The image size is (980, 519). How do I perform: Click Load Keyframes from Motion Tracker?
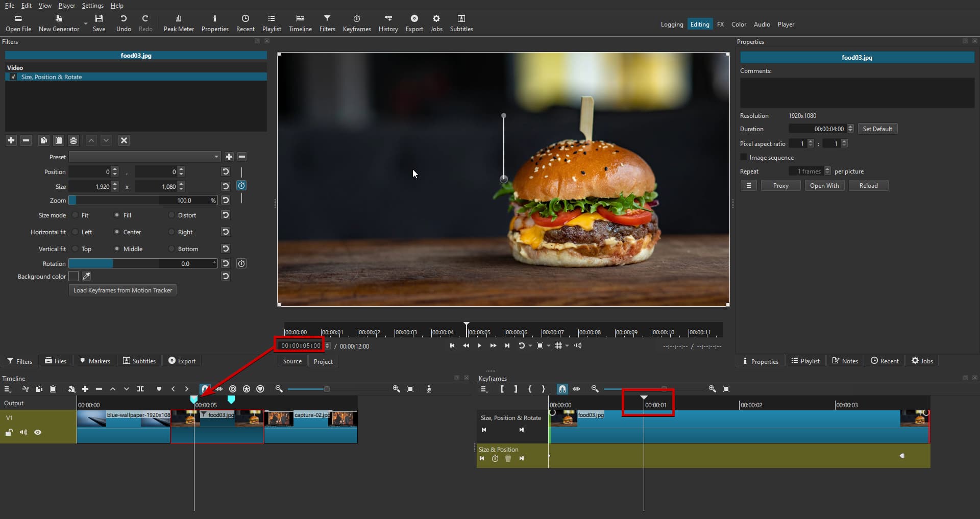[122, 290]
